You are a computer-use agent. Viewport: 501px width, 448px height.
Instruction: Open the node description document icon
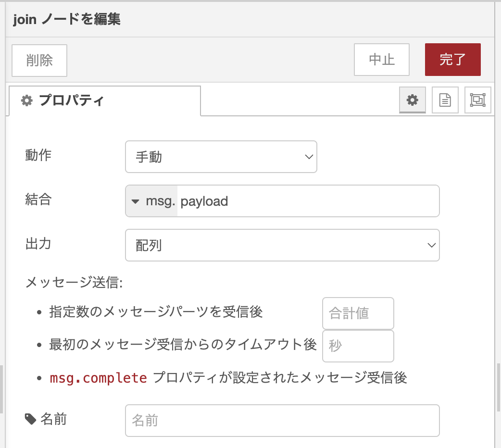(445, 100)
